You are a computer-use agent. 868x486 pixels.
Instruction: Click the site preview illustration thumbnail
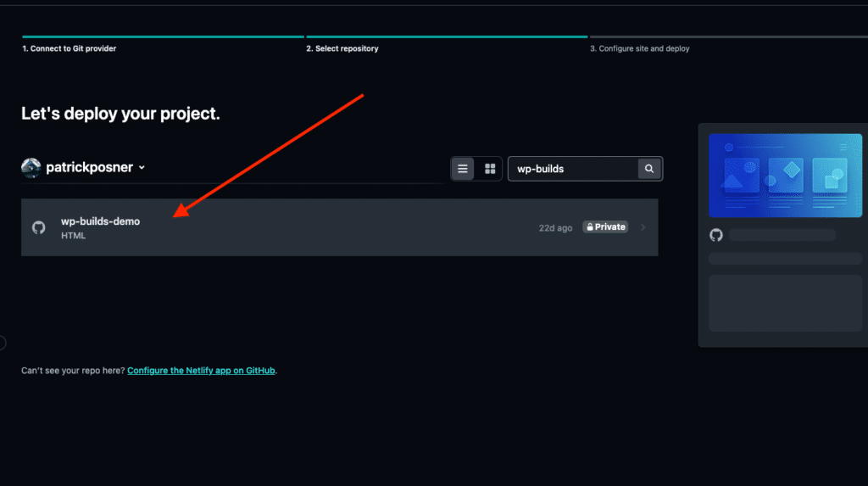tap(785, 175)
